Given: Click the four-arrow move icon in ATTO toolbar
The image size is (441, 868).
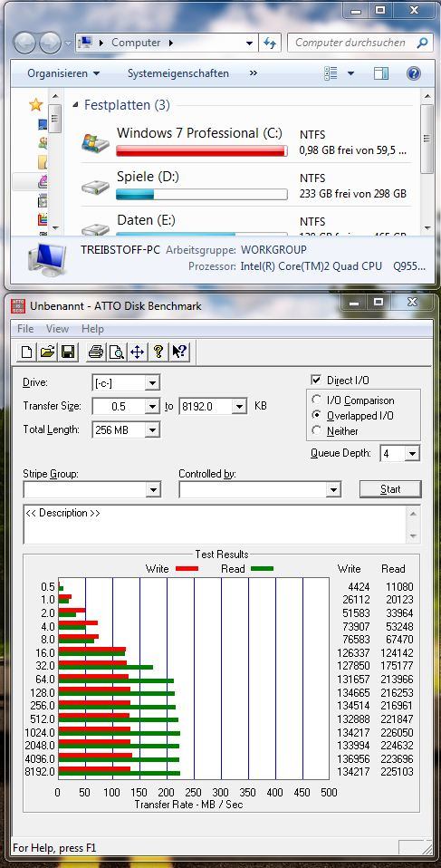Looking at the screenshot, I should click(x=138, y=352).
